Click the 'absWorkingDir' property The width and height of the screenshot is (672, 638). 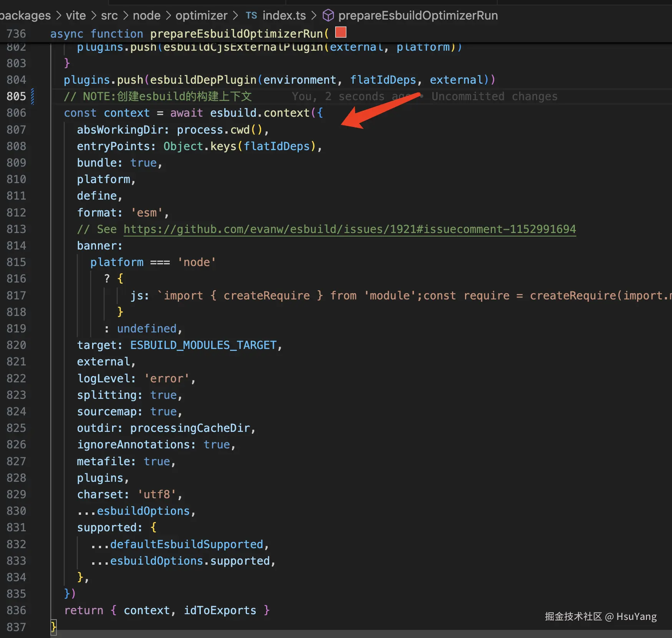pyautogui.click(x=120, y=130)
